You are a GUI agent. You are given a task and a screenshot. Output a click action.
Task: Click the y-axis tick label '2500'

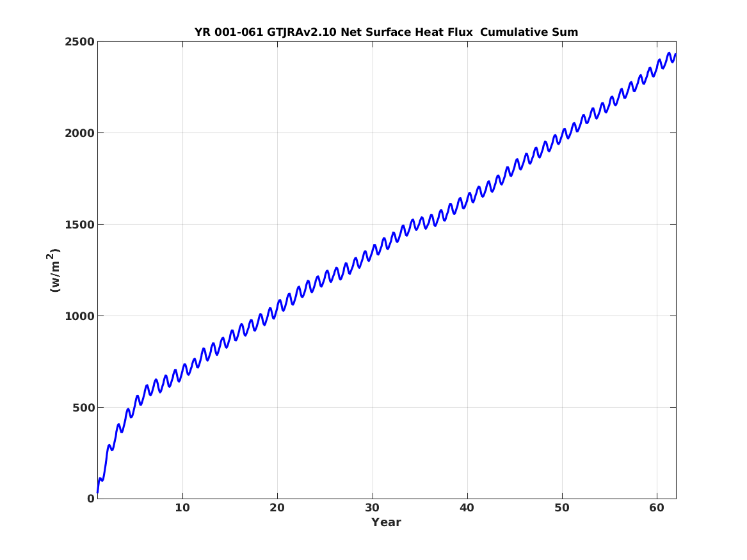coord(80,42)
